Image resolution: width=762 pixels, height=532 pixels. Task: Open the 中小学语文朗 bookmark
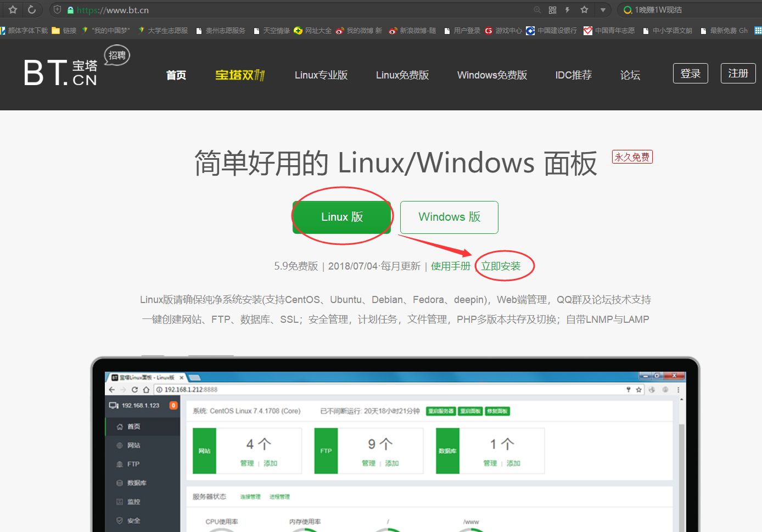(x=668, y=31)
